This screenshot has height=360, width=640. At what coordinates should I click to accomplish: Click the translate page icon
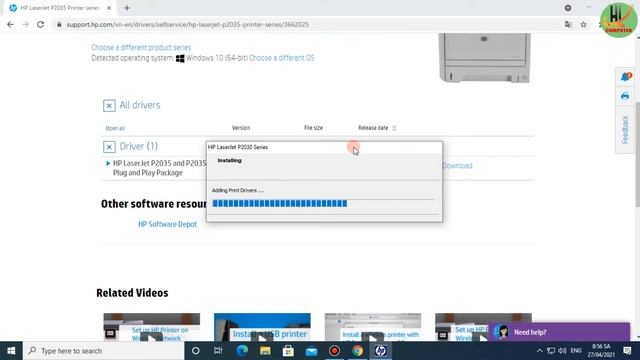568,24
